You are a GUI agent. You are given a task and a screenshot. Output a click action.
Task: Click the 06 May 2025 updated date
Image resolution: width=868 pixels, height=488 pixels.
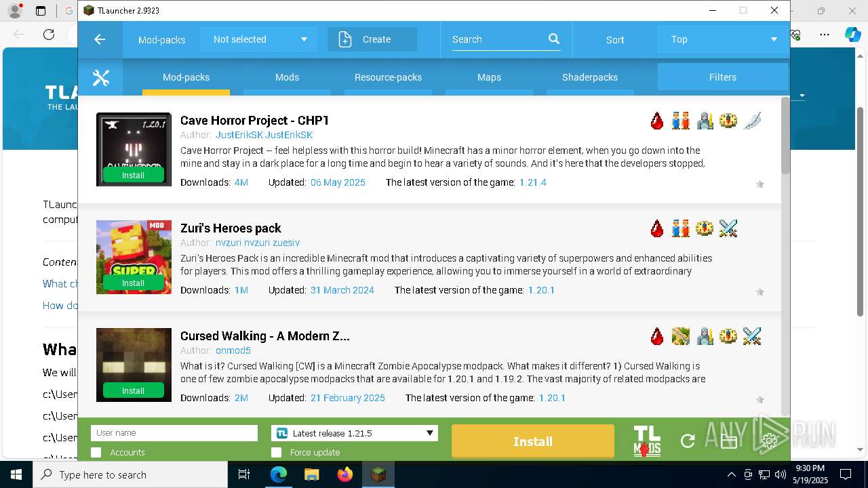338,182
